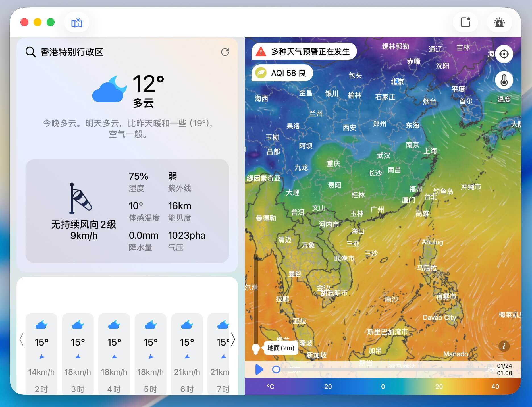The image size is (532, 407).
Task: Select the 5时 hourly forecast card
Action: point(151,354)
